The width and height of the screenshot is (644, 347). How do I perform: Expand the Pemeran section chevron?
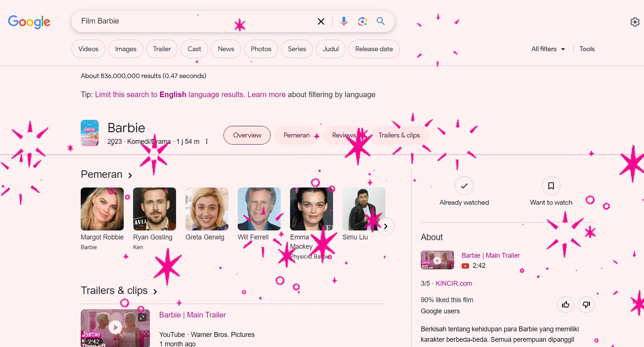point(130,175)
